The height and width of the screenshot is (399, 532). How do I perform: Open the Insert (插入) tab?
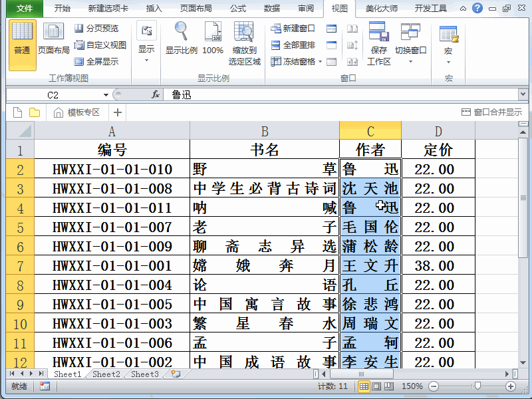(x=154, y=8)
